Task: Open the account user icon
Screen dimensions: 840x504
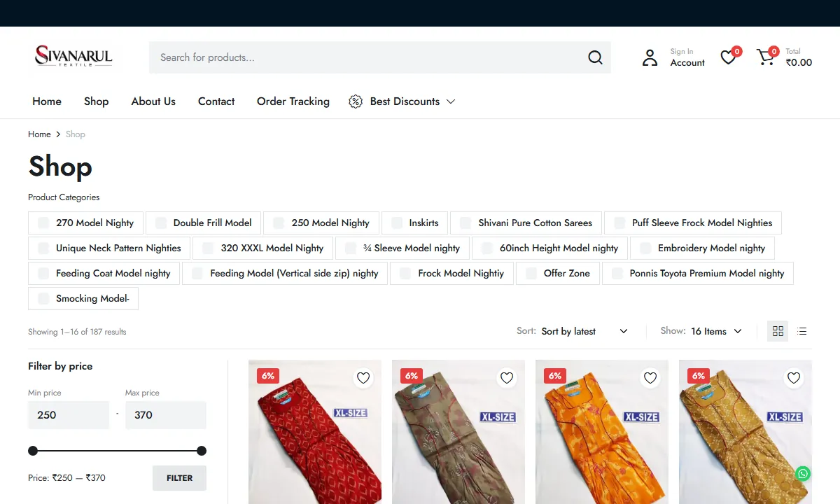Action: 650,57
